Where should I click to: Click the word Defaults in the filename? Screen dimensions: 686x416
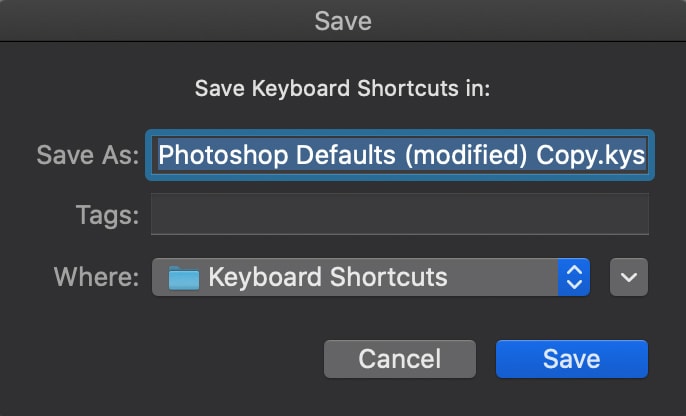[346, 155]
